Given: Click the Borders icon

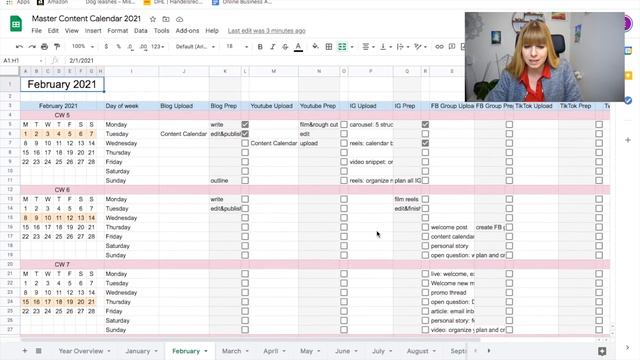Looking at the screenshot, I should [329, 47].
